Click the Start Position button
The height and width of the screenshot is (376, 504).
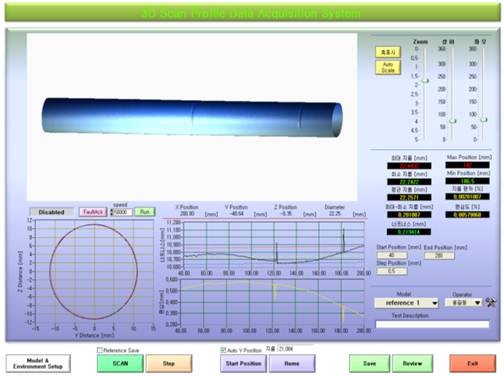coord(243,363)
